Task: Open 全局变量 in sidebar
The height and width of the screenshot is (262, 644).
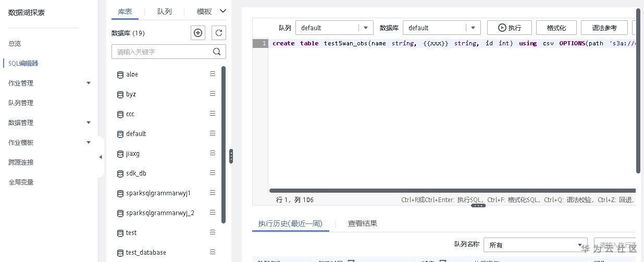Action: click(21, 182)
